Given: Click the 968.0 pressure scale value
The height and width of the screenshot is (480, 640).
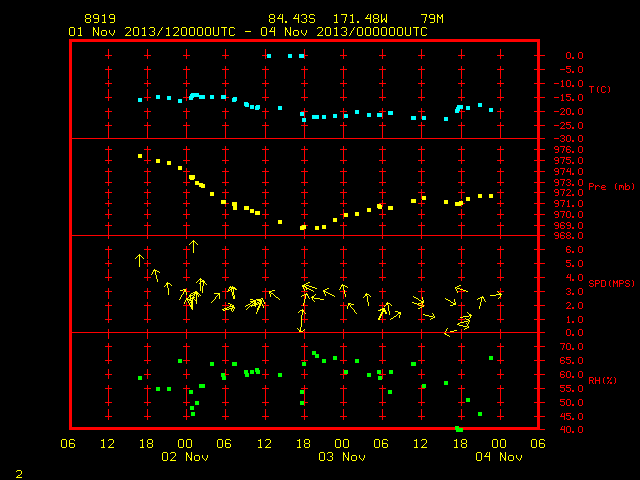Looking at the screenshot, I should pos(569,236).
